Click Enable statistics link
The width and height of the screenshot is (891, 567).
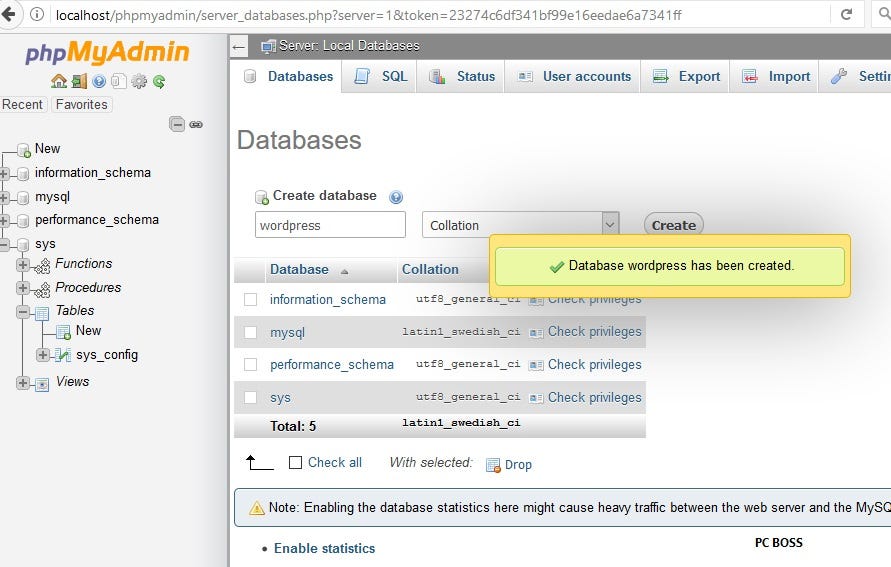coord(324,548)
